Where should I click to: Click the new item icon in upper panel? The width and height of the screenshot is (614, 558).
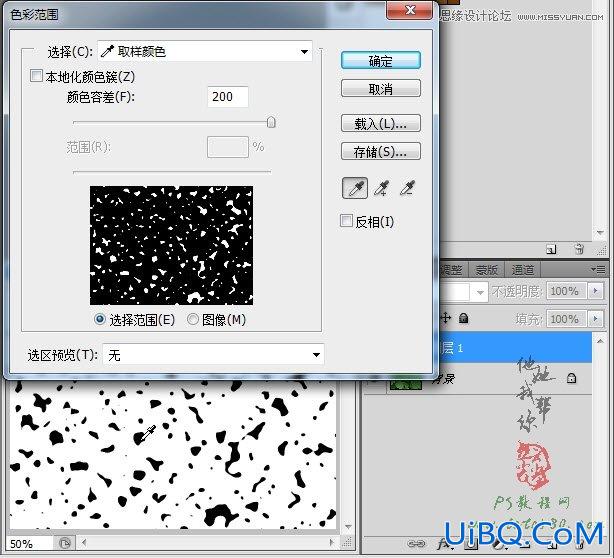pos(551,249)
